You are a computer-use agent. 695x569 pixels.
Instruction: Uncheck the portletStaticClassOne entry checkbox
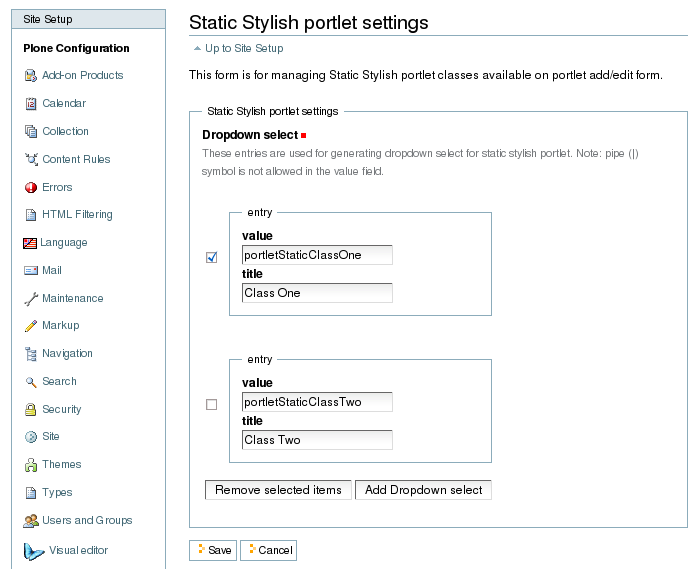click(x=212, y=257)
